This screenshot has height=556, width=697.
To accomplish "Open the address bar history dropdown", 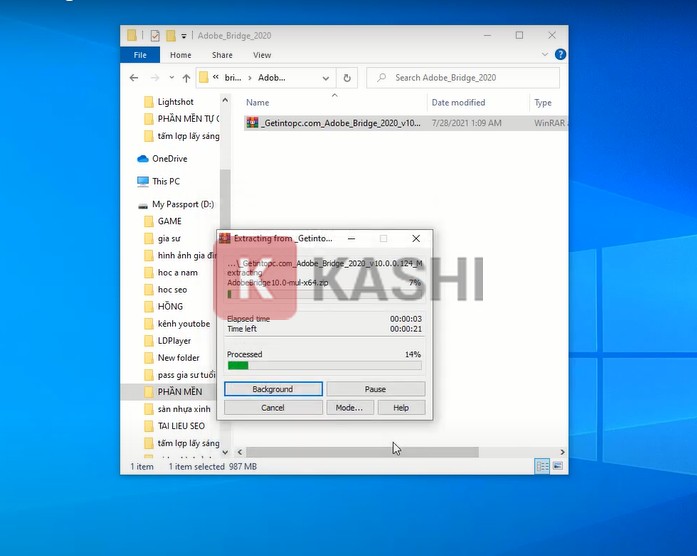I will coord(326,77).
